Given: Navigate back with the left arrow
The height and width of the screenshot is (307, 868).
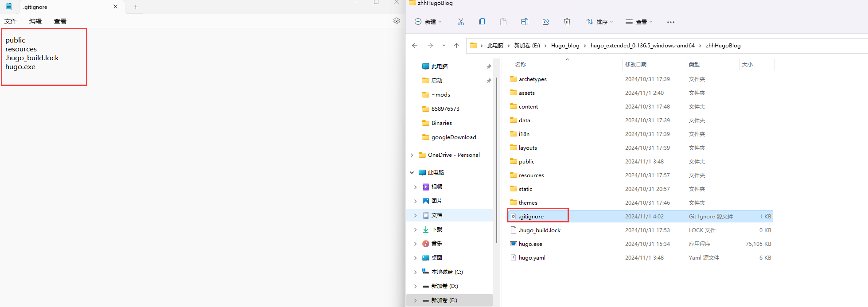Looking at the screenshot, I should pyautogui.click(x=415, y=46).
